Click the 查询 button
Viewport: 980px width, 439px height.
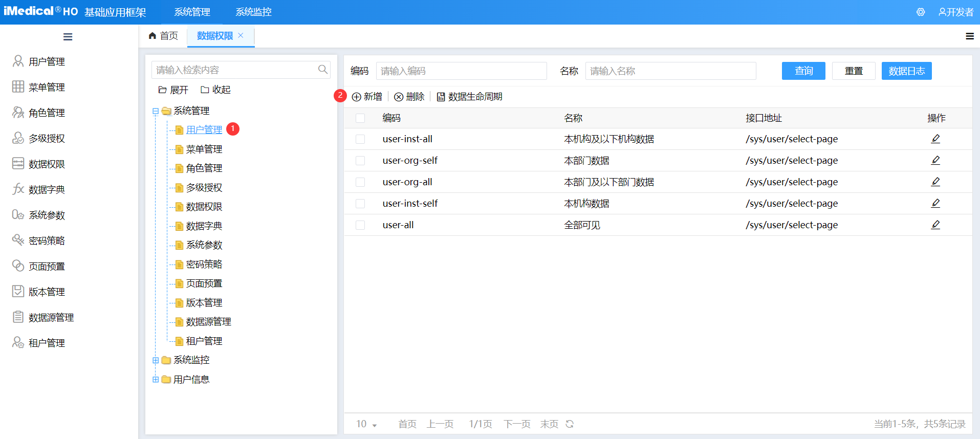[x=803, y=71]
